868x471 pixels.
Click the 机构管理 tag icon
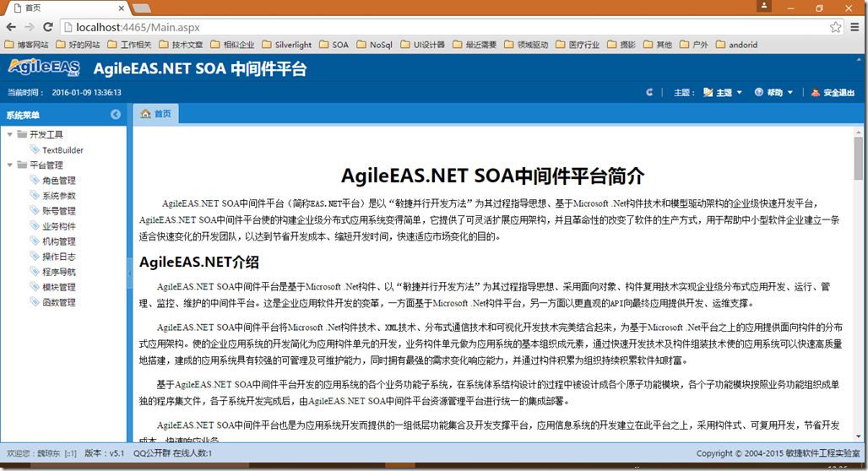pyautogui.click(x=35, y=241)
